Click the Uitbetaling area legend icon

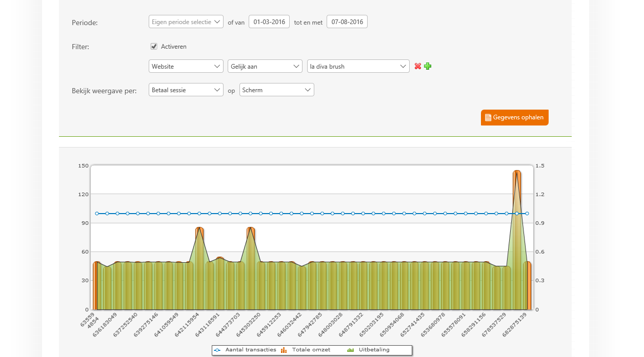351,350
